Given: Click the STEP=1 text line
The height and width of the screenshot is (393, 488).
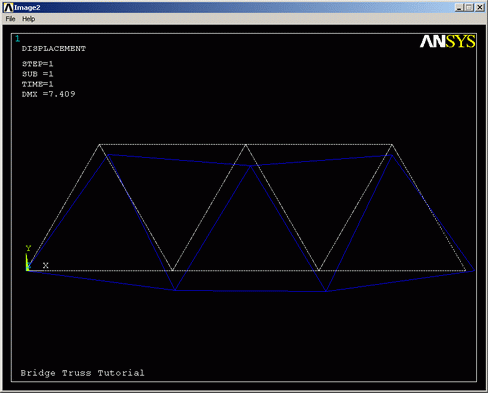Looking at the screenshot, I should click(x=37, y=64).
